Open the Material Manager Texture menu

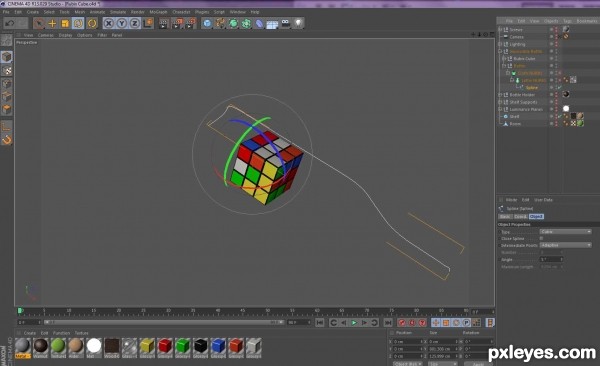[81, 333]
